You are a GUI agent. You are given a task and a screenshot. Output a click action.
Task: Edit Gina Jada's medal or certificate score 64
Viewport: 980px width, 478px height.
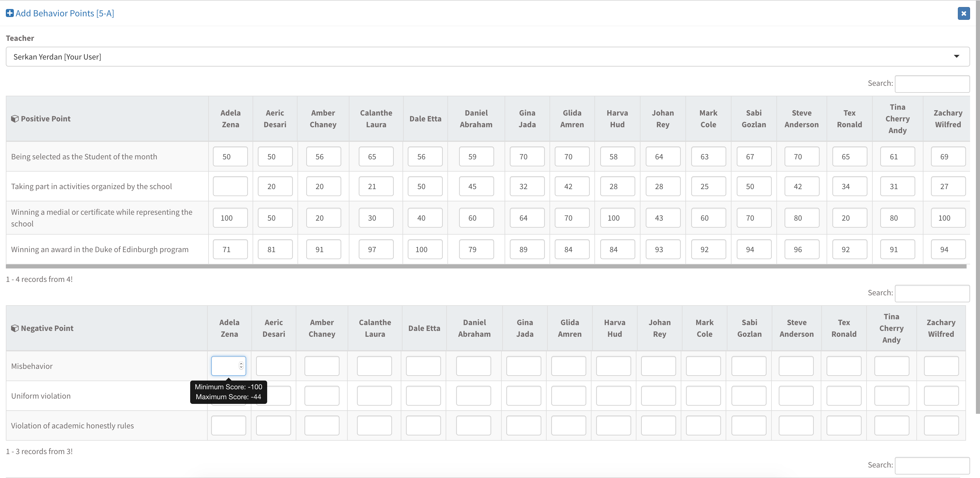coord(527,218)
